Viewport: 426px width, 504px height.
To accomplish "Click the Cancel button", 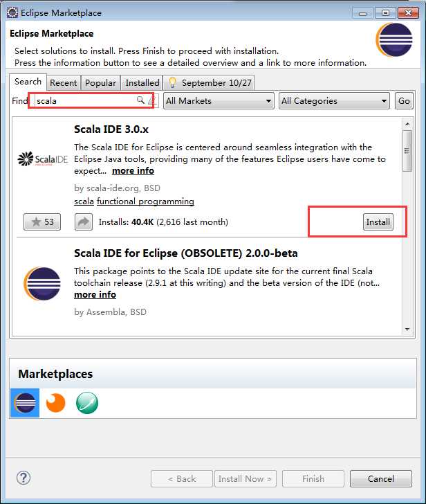I will [381, 478].
